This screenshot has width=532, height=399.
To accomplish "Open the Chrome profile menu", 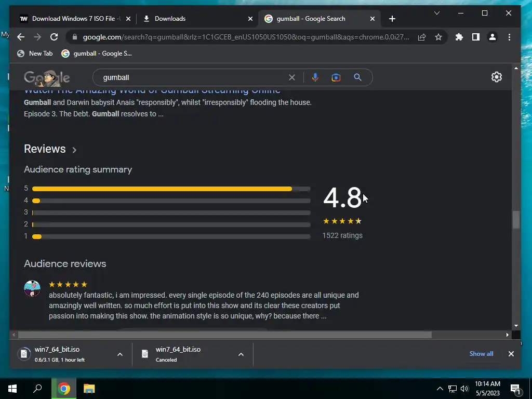I will pos(493,37).
